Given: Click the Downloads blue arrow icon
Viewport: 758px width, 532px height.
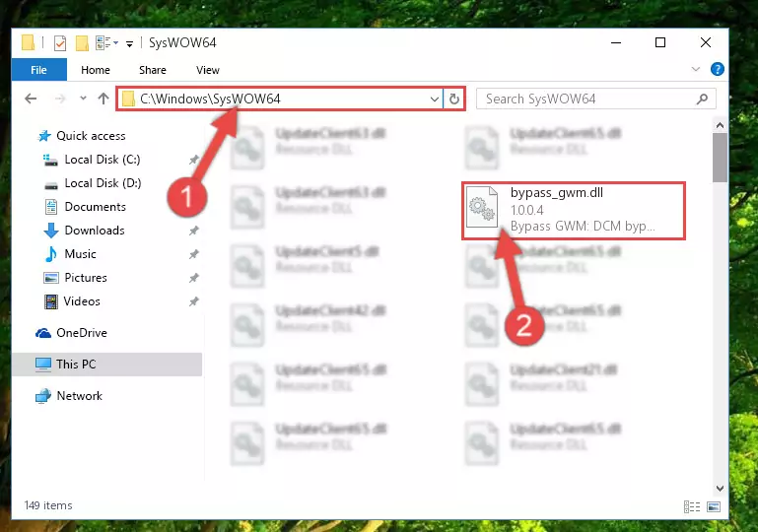Looking at the screenshot, I should click(50, 231).
